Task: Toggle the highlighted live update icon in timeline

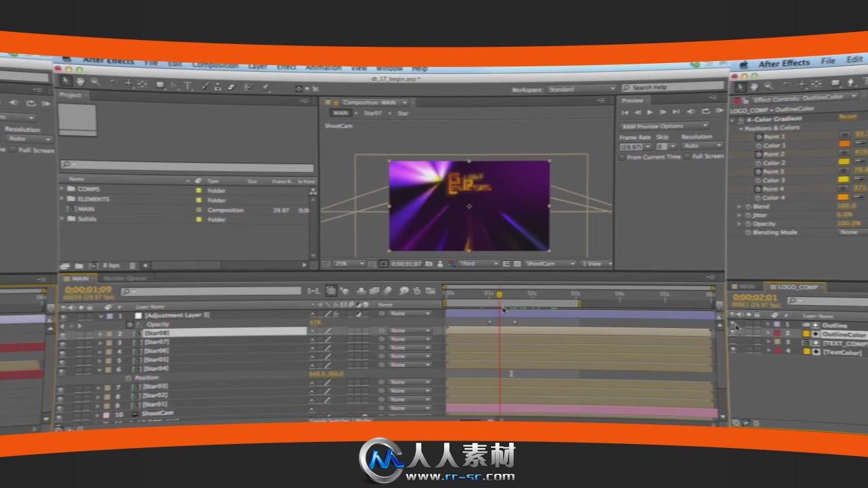Action: coord(331,291)
